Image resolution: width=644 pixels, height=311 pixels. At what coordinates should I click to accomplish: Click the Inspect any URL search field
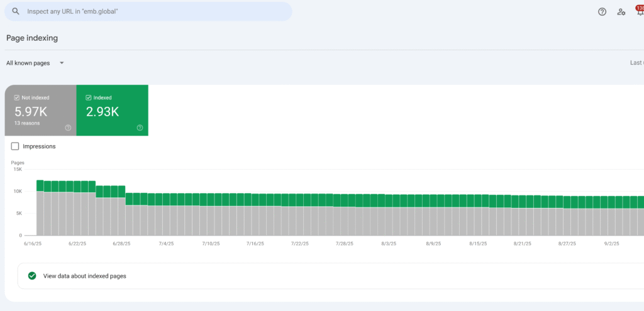pyautogui.click(x=148, y=11)
